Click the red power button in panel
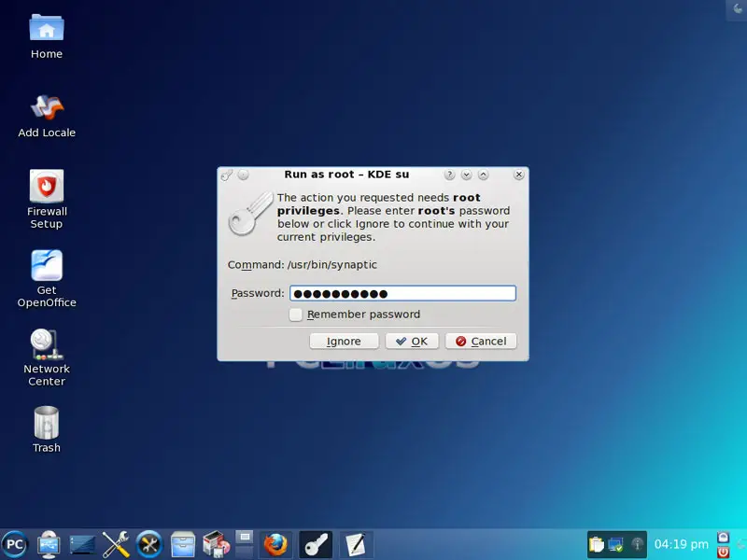The width and height of the screenshot is (747, 560). point(724,551)
